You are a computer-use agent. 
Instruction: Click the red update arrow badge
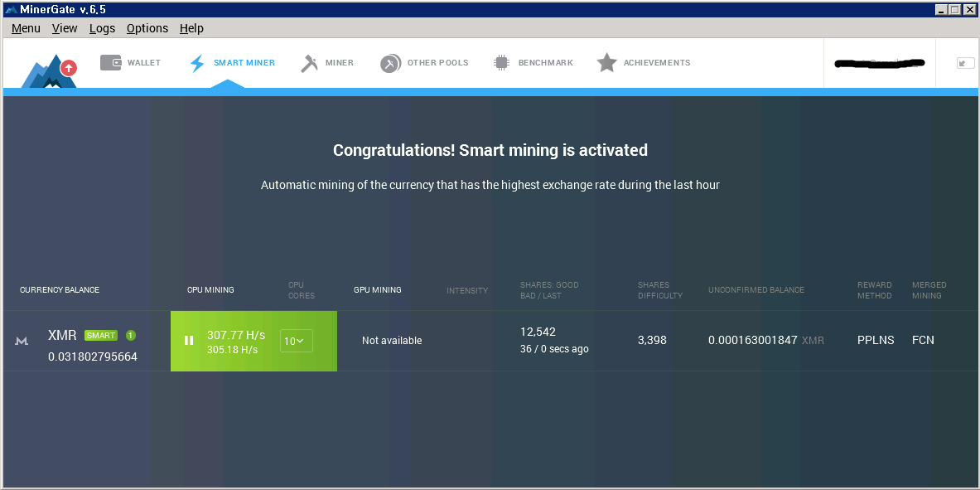(x=69, y=68)
